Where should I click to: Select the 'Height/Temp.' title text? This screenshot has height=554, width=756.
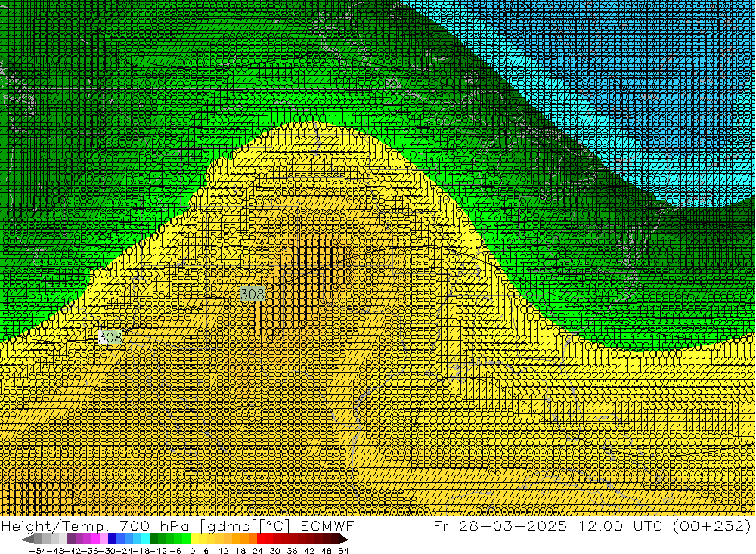pyautogui.click(x=55, y=525)
